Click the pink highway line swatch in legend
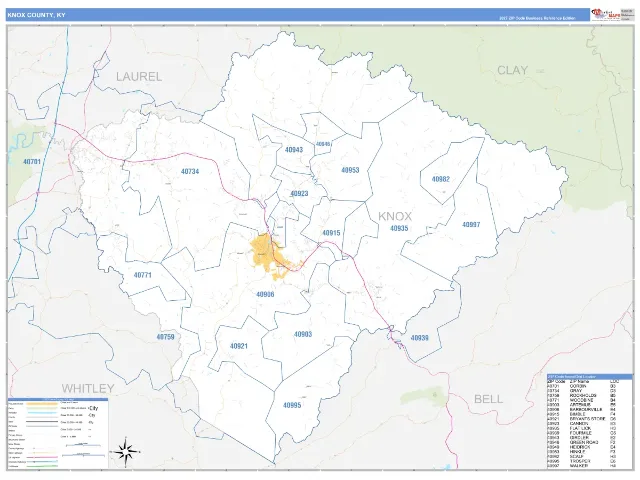The image size is (640, 480). click(x=42, y=457)
